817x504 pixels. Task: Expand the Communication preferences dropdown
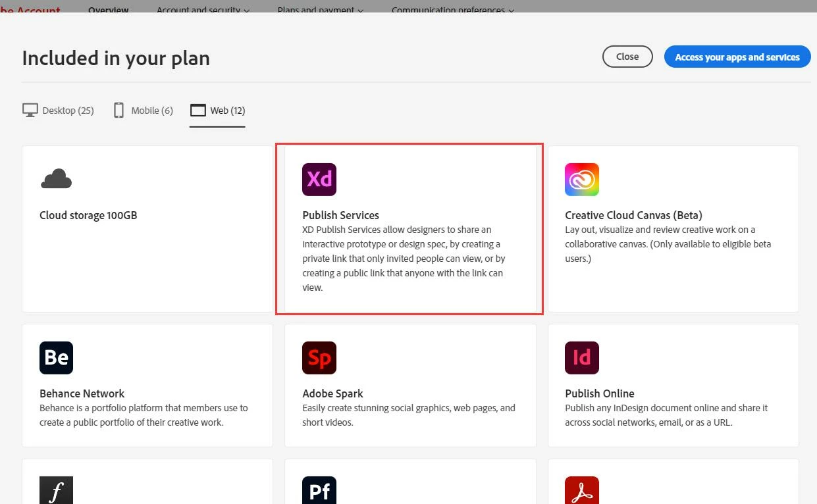pyautogui.click(x=453, y=9)
